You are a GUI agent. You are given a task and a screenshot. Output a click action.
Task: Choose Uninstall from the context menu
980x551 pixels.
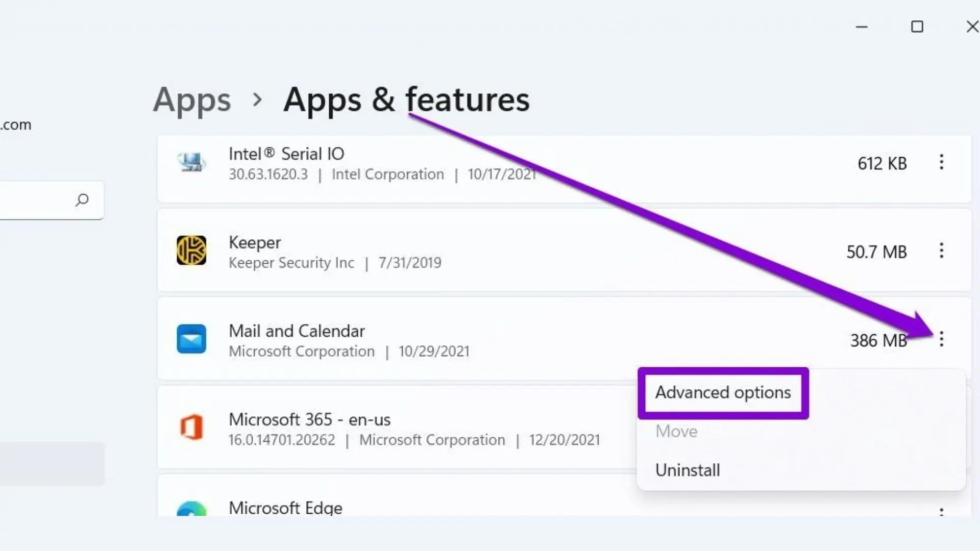[x=688, y=470]
